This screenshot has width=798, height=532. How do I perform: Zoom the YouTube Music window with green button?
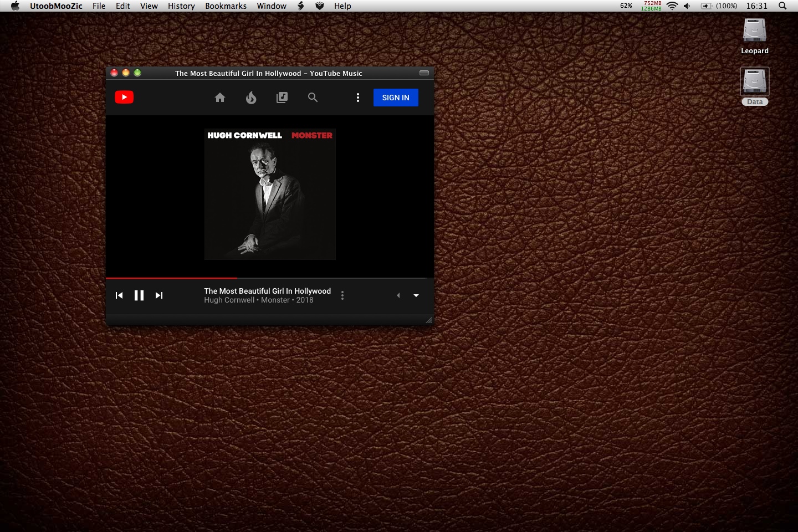click(137, 73)
